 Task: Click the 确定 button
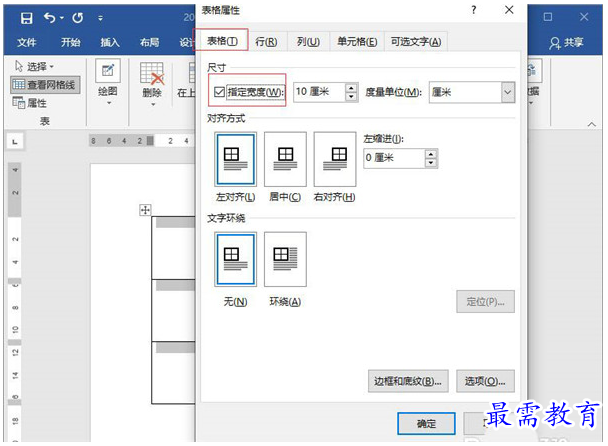426,424
